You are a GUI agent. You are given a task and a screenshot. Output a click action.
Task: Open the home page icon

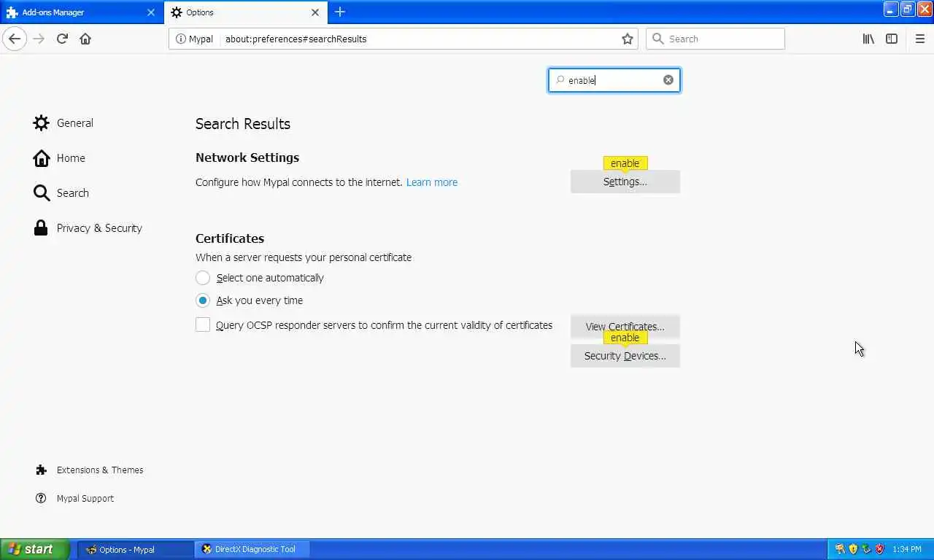(85, 39)
